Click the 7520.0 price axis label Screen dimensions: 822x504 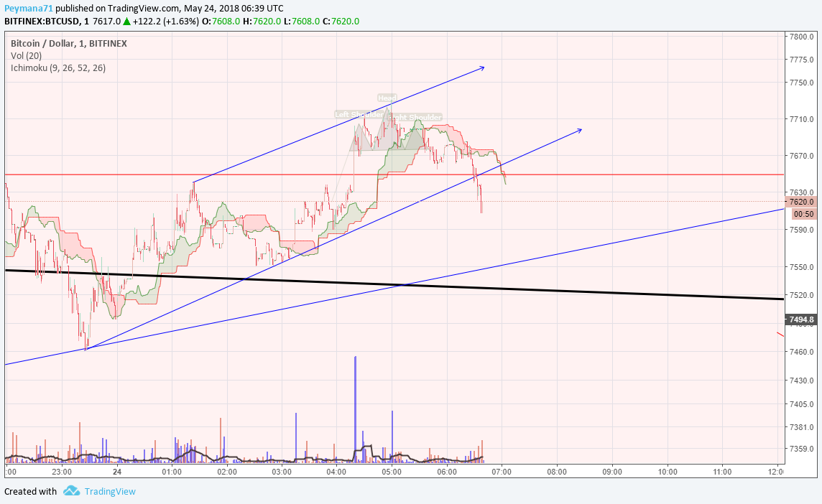point(802,296)
